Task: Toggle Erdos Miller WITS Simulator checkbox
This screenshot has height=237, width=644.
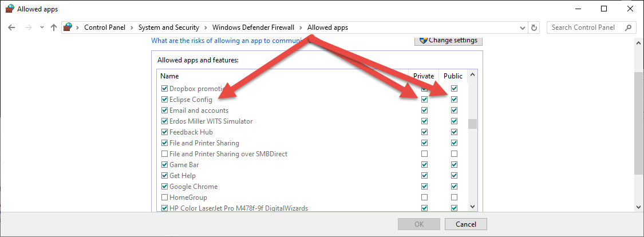Action: coord(165,121)
